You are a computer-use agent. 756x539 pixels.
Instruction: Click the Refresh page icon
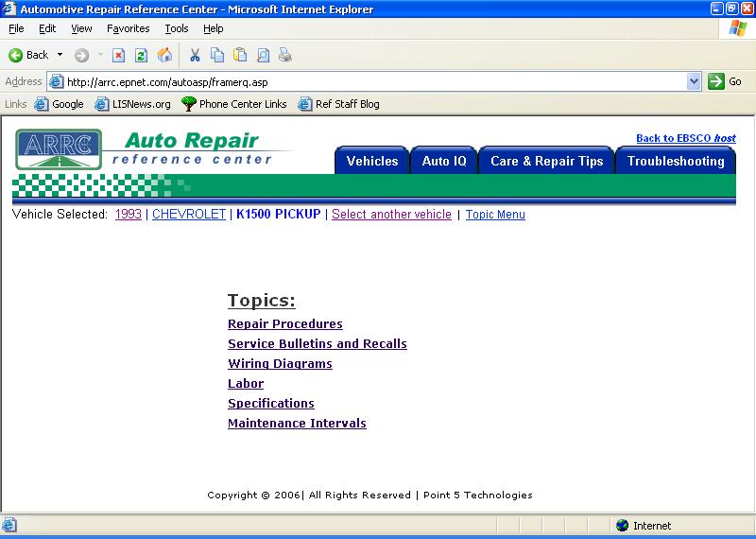click(141, 56)
